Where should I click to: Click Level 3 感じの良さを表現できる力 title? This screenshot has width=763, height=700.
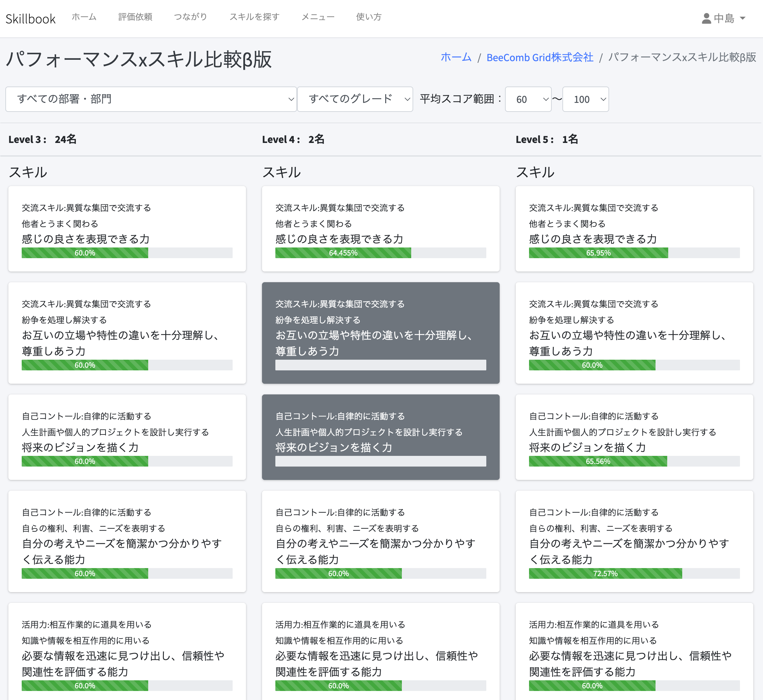point(85,239)
